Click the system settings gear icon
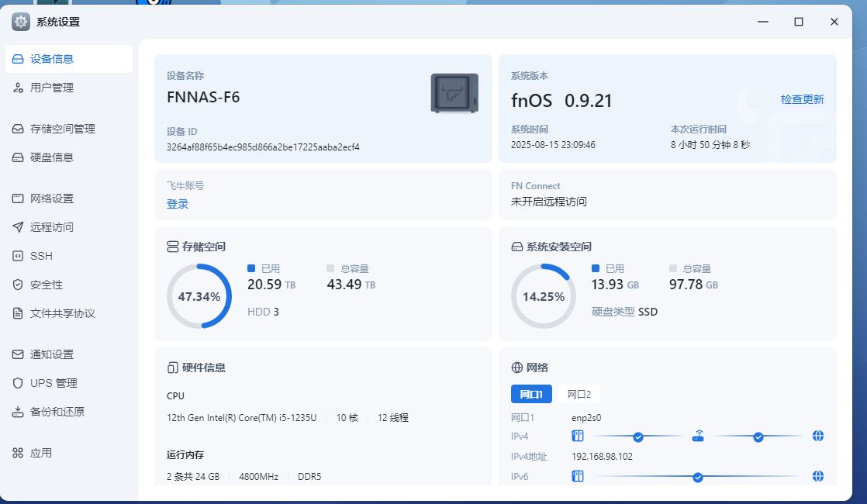The image size is (867, 504). pos(21,22)
